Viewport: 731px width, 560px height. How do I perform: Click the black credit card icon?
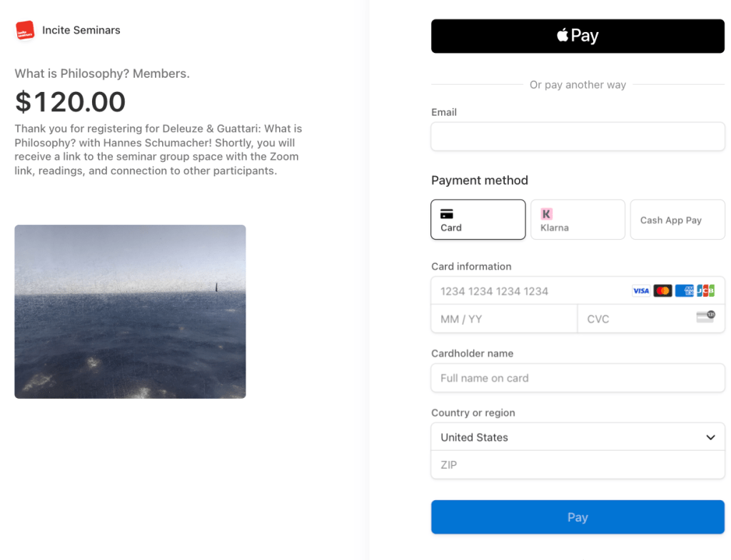click(447, 213)
